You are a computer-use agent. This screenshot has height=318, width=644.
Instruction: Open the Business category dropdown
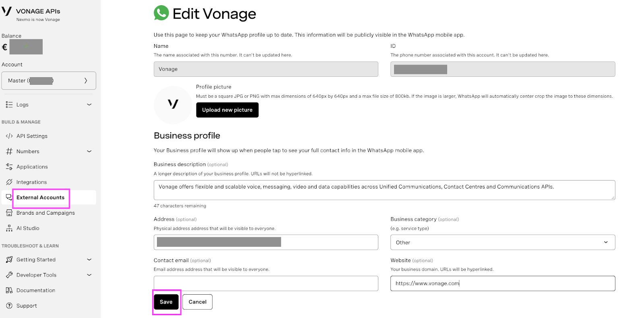click(x=503, y=242)
